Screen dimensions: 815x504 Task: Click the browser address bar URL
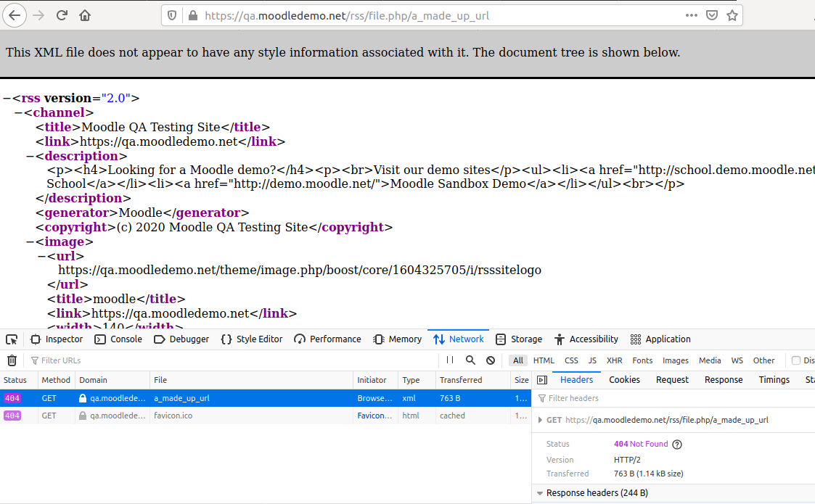(347, 15)
